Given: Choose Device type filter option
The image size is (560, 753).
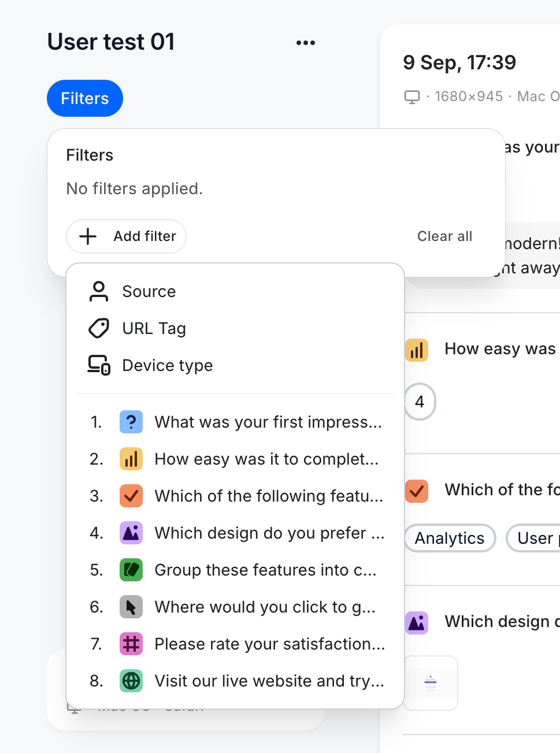Looking at the screenshot, I should (x=167, y=366).
